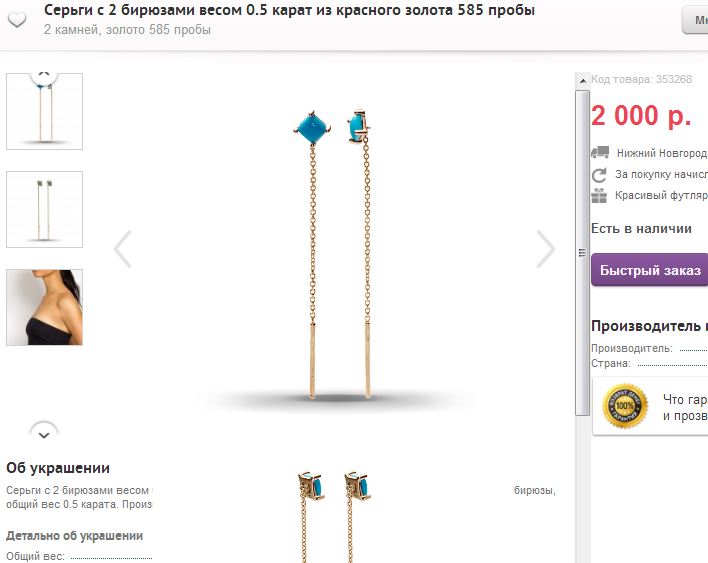The image size is (708, 563).
Task: Click the Нижний Новгород delivery link
Action: [661, 153]
